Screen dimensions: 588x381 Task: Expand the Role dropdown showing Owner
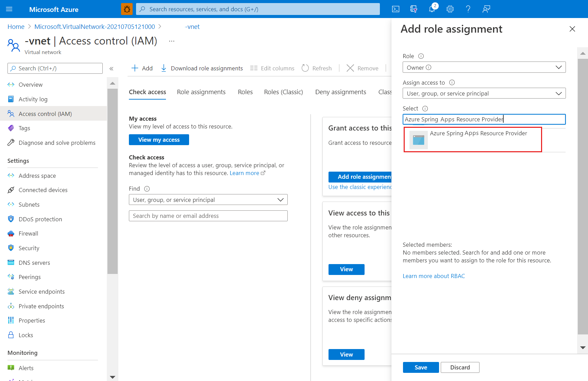click(x=484, y=67)
